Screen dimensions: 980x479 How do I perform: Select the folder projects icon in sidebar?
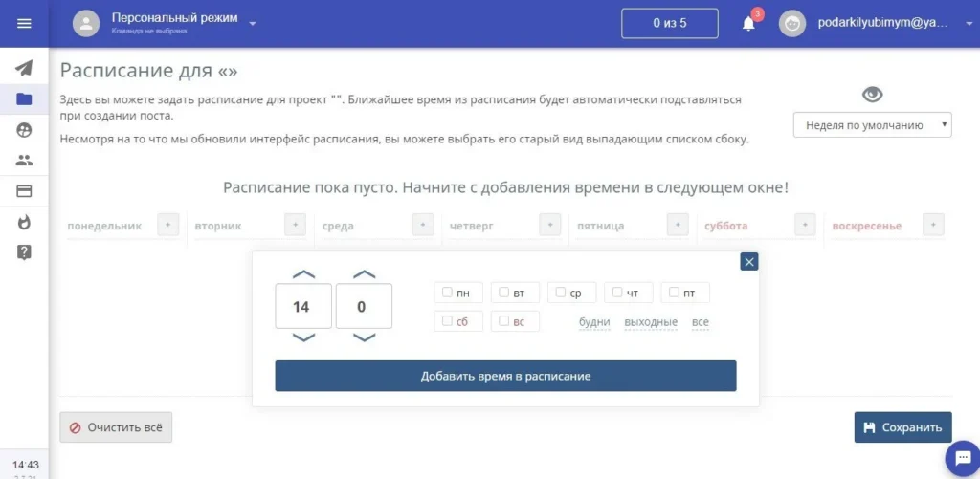[24, 98]
